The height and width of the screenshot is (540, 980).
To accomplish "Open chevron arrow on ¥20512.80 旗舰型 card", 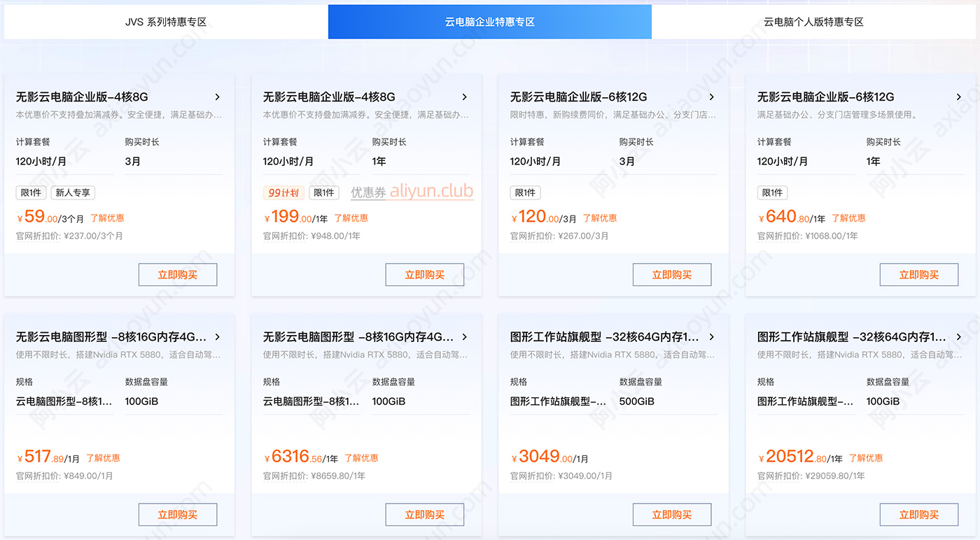I will [x=959, y=337].
